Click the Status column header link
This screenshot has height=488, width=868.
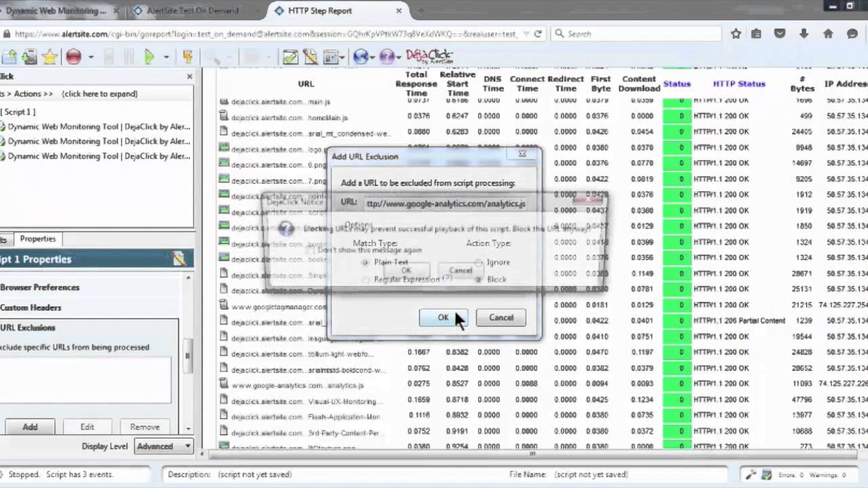(677, 84)
